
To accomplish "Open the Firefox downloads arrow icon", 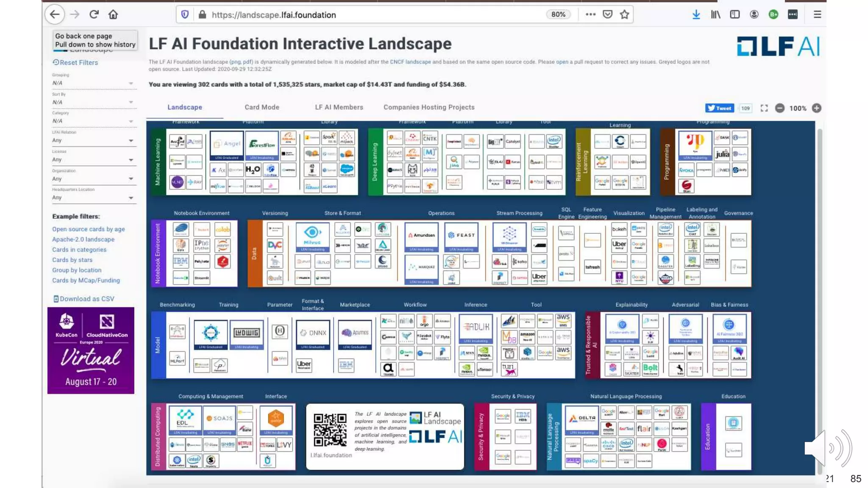I will coord(696,14).
